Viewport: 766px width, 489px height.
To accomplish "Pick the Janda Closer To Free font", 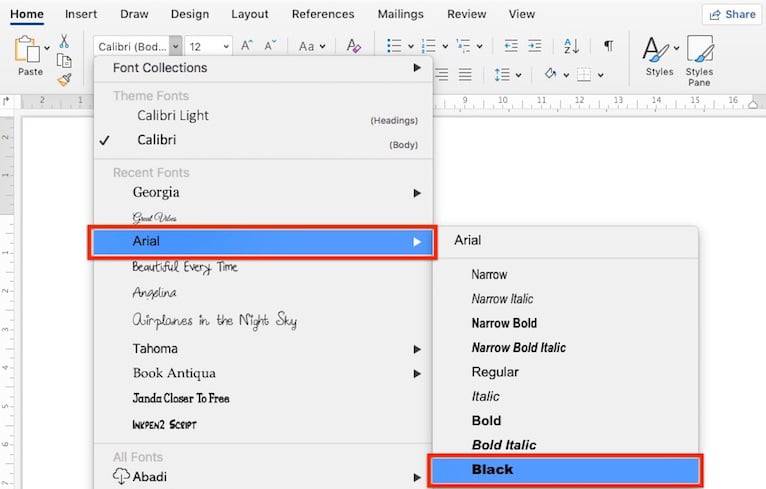I will pos(263,398).
